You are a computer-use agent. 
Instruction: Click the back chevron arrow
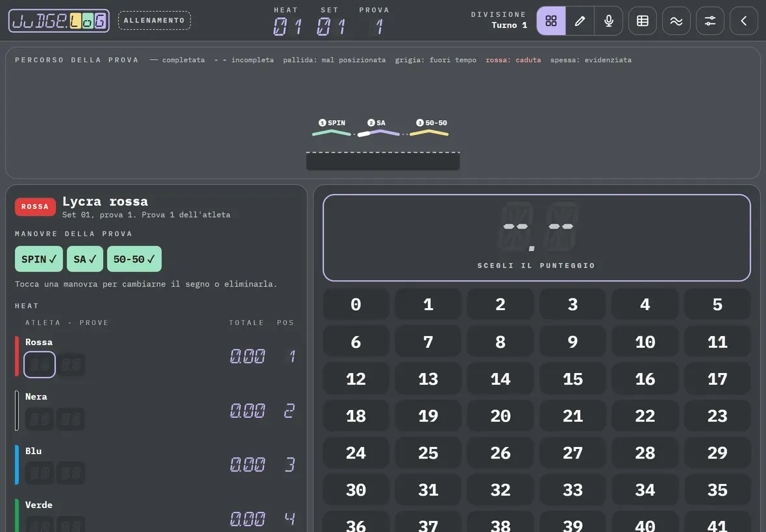click(x=743, y=21)
